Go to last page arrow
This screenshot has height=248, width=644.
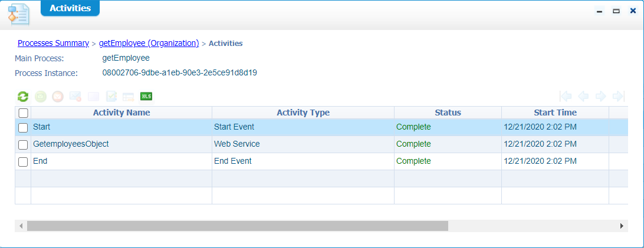coord(619,97)
